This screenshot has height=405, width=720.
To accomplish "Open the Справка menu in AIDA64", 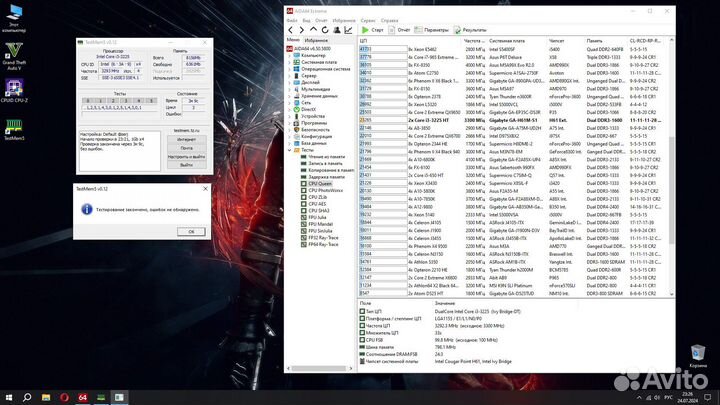I will 389,21.
